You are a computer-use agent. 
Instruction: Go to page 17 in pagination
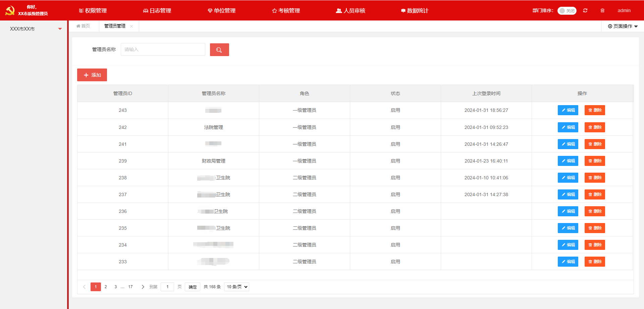point(130,287)
